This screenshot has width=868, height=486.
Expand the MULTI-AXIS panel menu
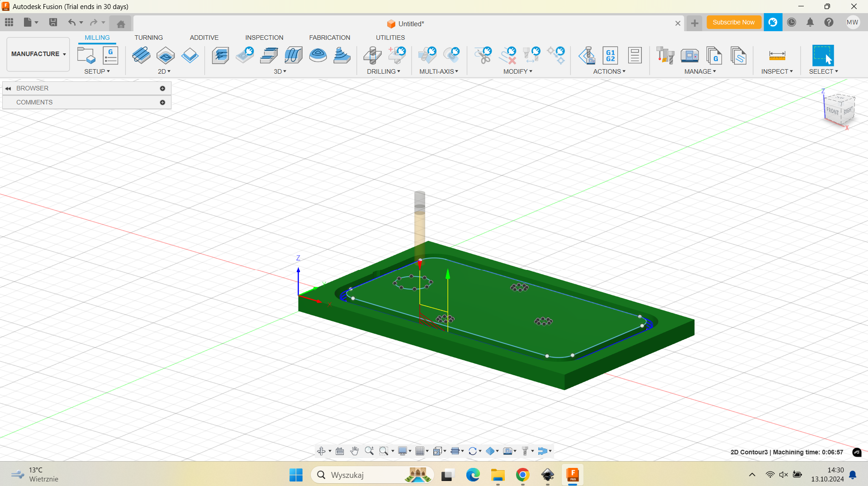pyautogui.click(x=439, y=71)
